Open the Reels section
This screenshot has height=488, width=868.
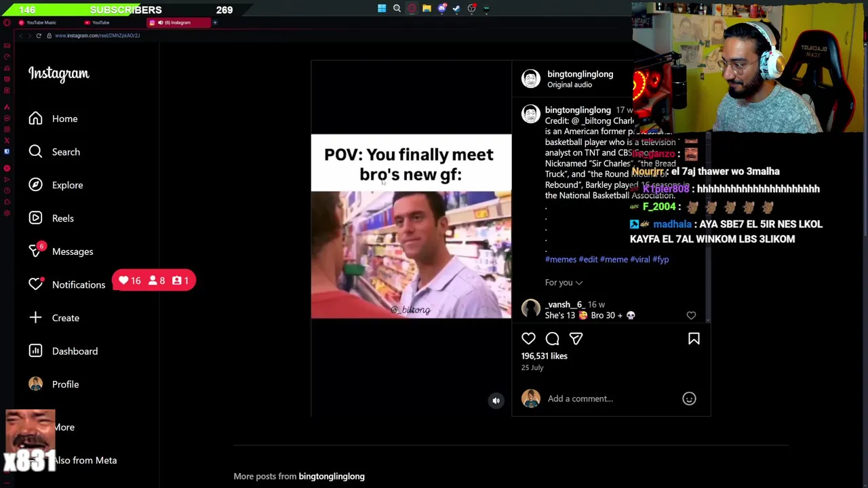tap(52, 218)
